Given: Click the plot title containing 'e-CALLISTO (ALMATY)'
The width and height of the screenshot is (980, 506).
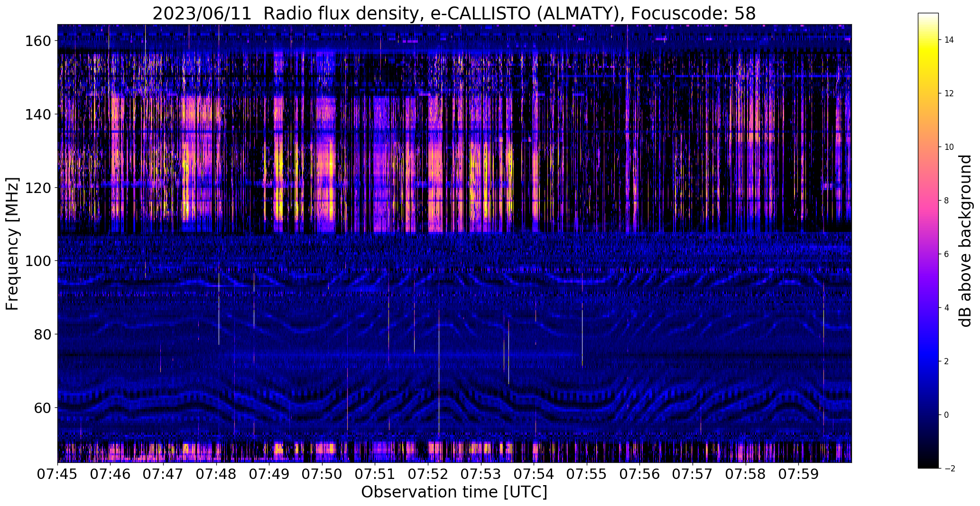Looking at the screenshot, I should [x=454, y=13].
